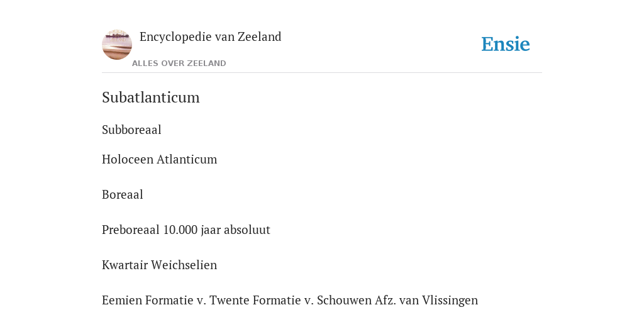This screenshot has width=644, height=322.
Task: Click the word Kwartair
Action: [x=125, y=265]
